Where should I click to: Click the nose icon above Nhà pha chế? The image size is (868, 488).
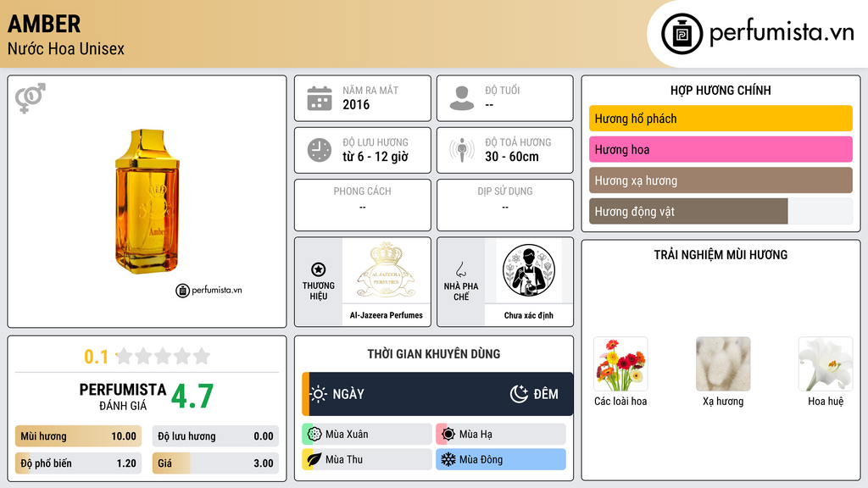coord(460,269)
